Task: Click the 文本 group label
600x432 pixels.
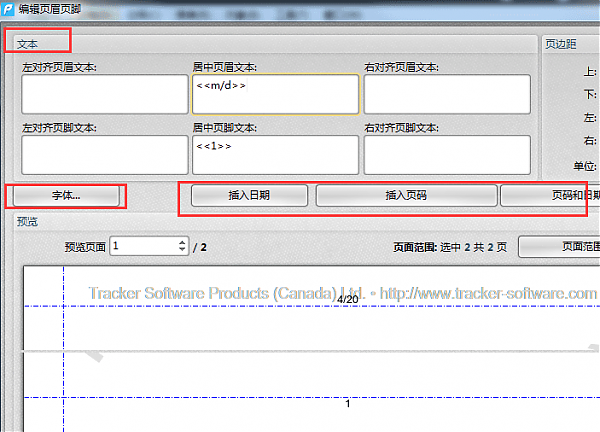Action: (27, 44)
